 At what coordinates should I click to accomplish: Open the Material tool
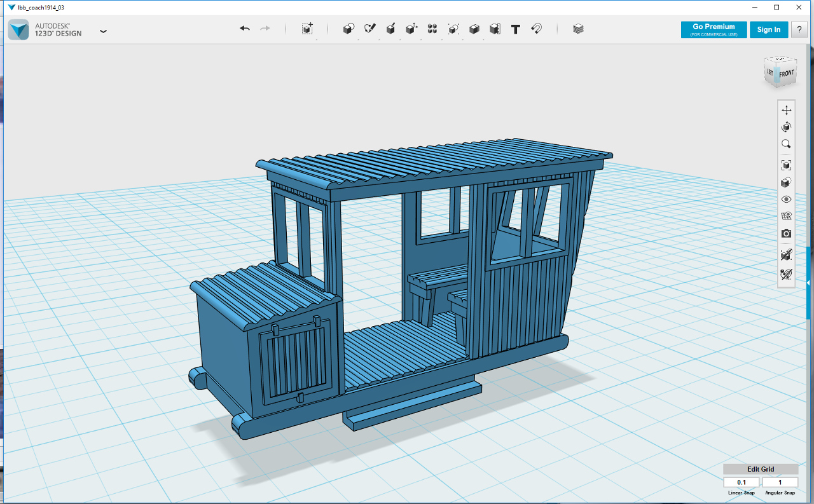click(x=578, y=29)
